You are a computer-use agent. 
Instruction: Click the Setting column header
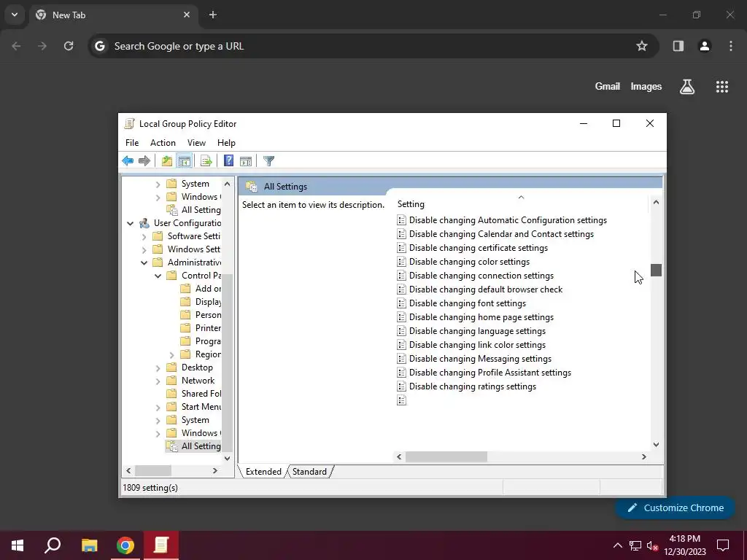(521, 204)
